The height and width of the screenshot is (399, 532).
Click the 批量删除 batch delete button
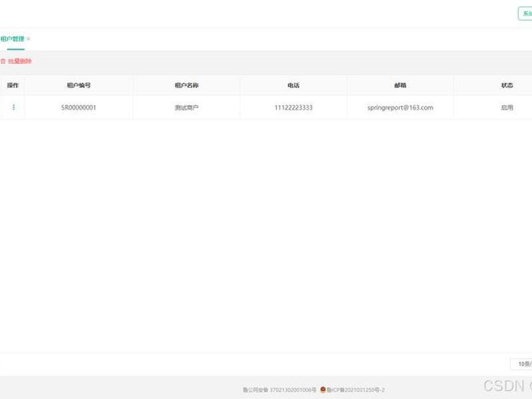[16, 61]
